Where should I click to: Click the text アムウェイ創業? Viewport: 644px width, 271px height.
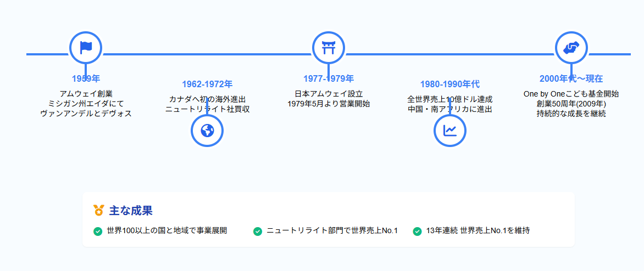tap(86, 94)
